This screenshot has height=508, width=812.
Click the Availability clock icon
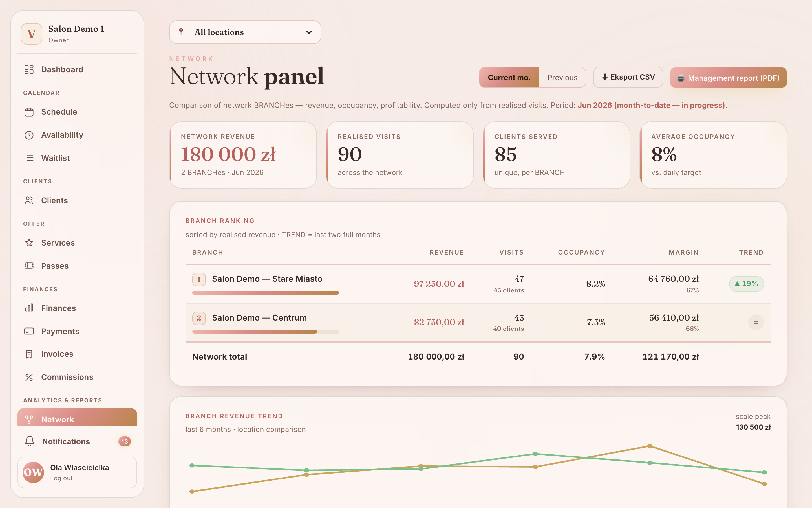(29, 135)
